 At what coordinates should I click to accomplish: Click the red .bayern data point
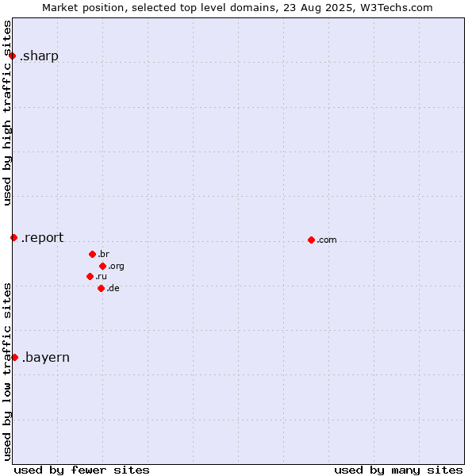pos(15,358)
